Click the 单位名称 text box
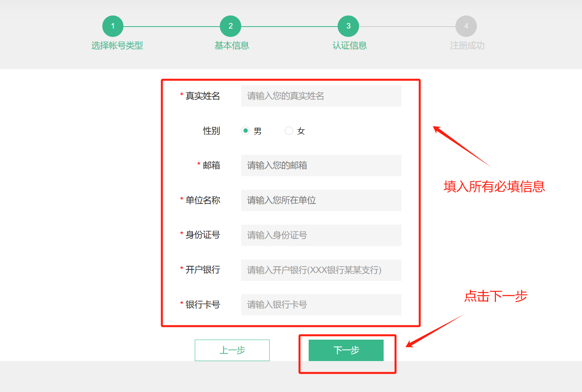This screenshot has height=392, width=582. (321, 200)
